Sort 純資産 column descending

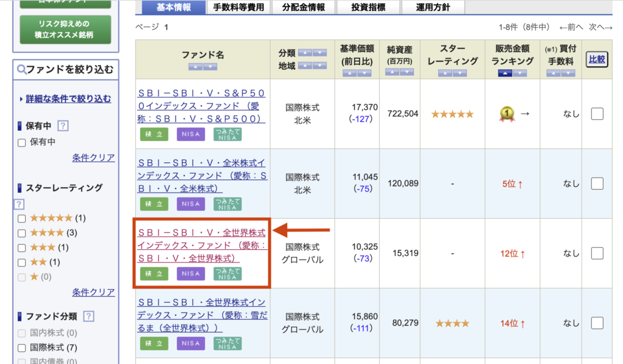[407, 72]
